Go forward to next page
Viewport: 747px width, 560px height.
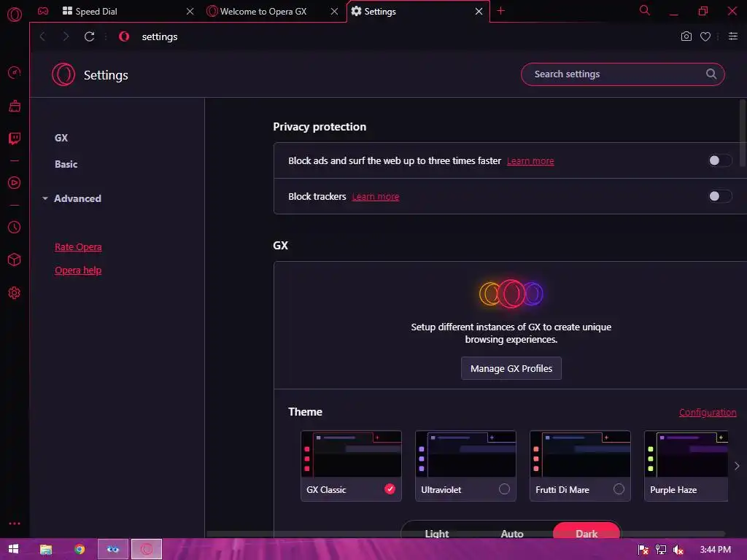[66, 36]
